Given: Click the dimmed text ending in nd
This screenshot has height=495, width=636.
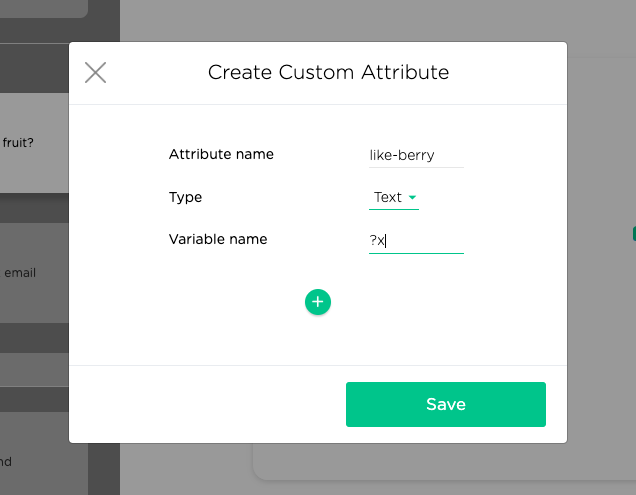Looking at the screenshot, I should (6, 462).
